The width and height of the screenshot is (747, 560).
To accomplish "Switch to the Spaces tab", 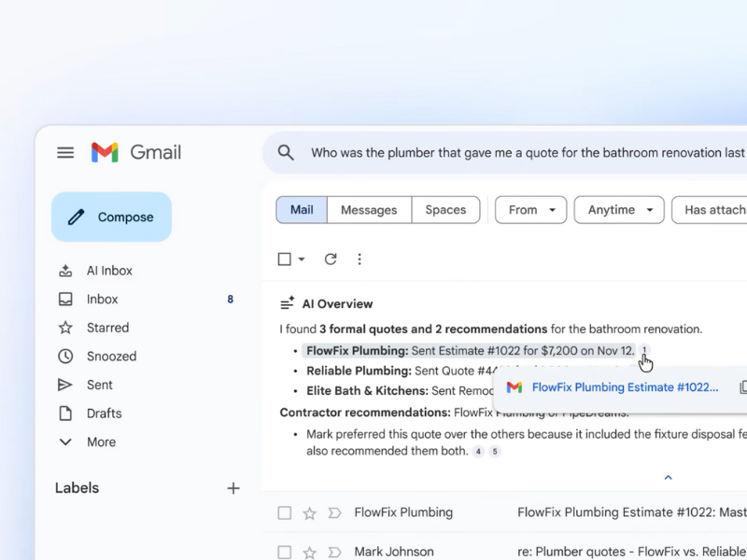I will click(445, 209).
